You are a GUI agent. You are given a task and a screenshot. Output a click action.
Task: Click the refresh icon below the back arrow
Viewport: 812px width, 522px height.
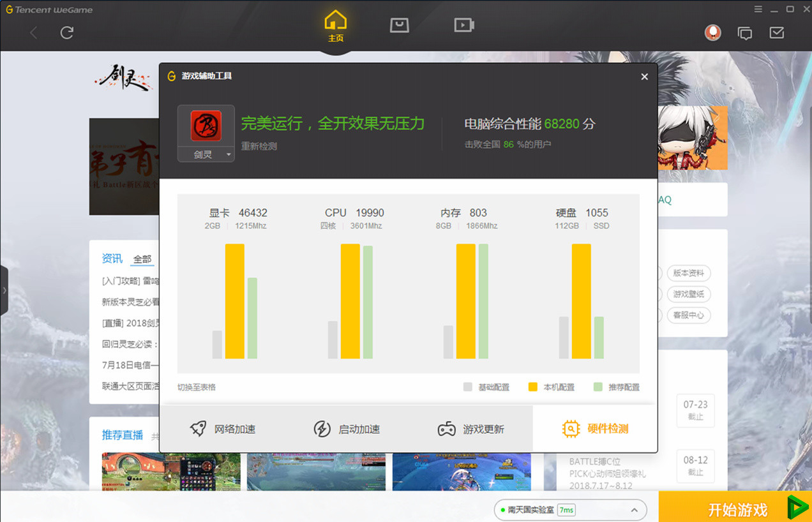pyautogui.click(x=66, y=33)
